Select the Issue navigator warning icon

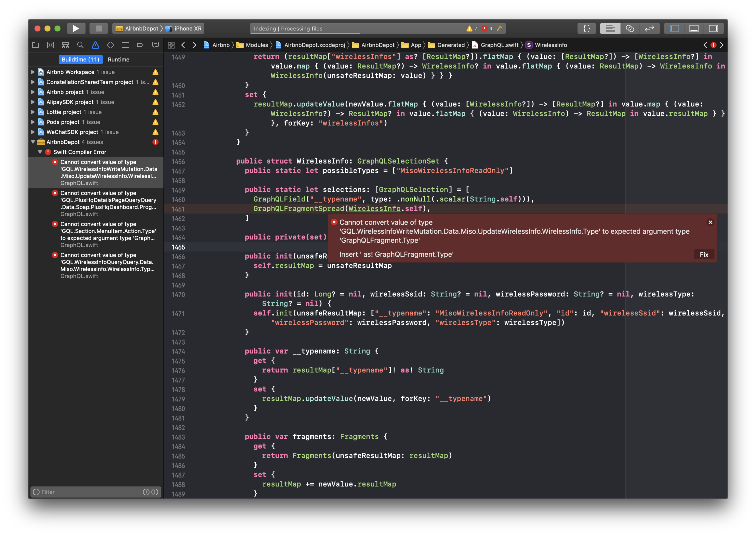tap(95, 45)
